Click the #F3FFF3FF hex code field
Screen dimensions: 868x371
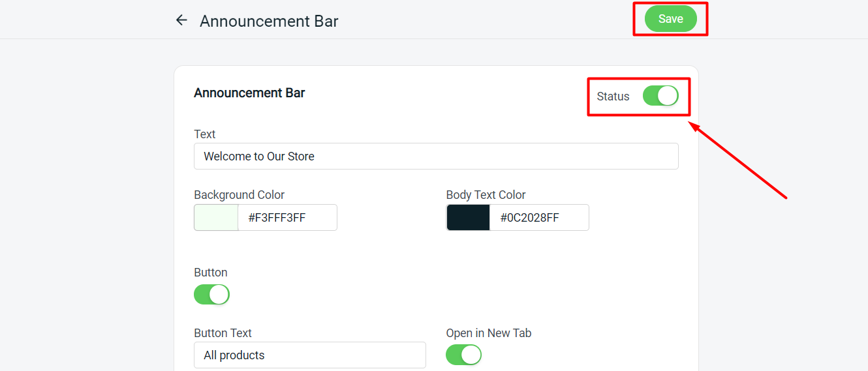[x=287, y=218]
